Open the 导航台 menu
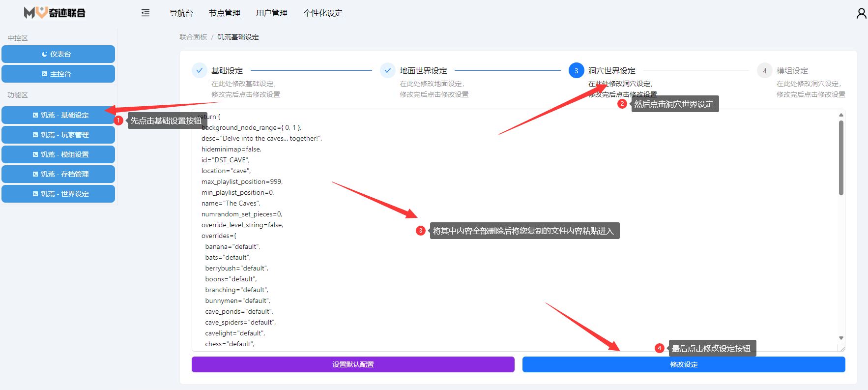 181,13
